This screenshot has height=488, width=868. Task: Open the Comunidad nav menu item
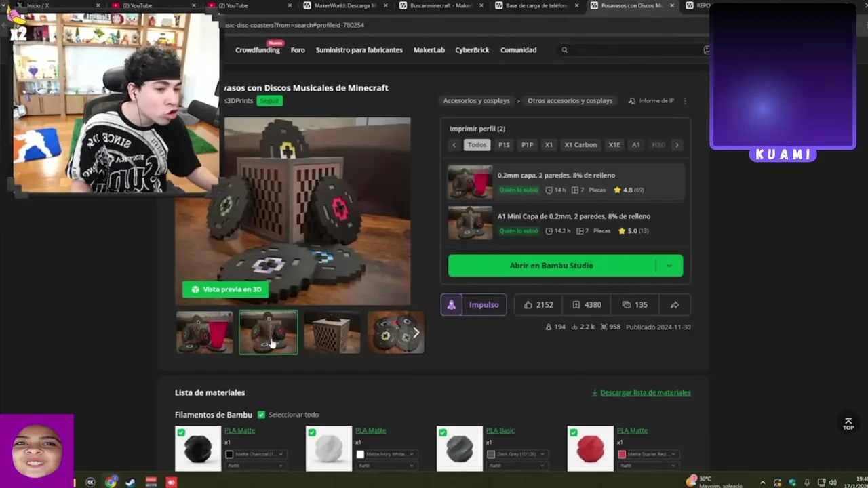(x=518, y=50)
